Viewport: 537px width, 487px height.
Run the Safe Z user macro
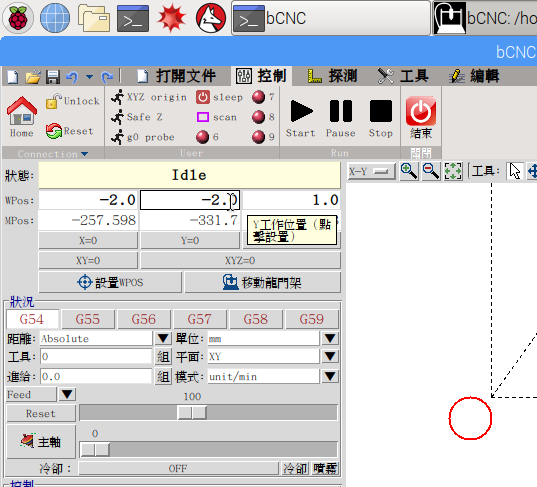coord(137,117)
